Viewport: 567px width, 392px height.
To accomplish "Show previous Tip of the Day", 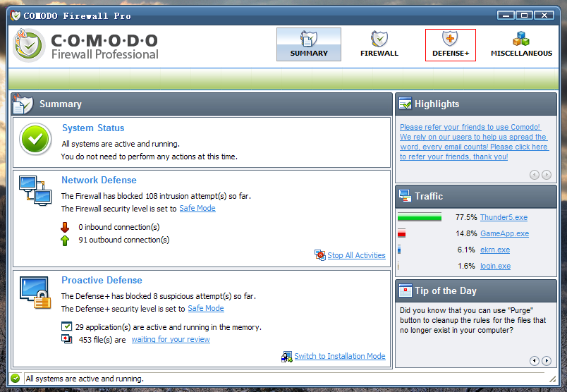I will tap(534, 360).
